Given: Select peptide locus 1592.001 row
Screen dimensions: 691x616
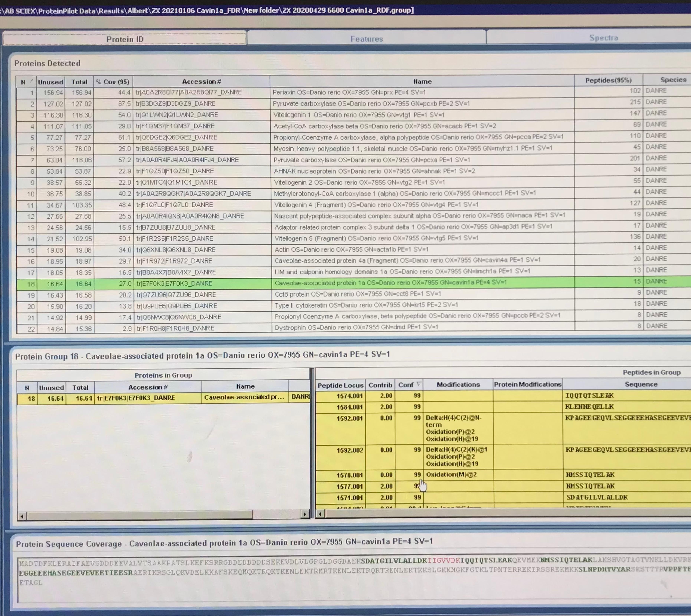Looking at the screenshot, I should (503, 429).
